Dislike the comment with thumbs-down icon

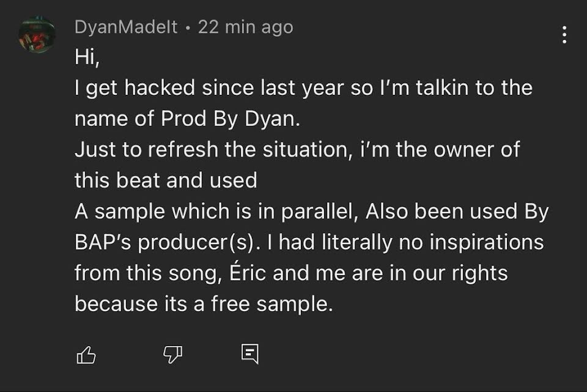point(172,354)
